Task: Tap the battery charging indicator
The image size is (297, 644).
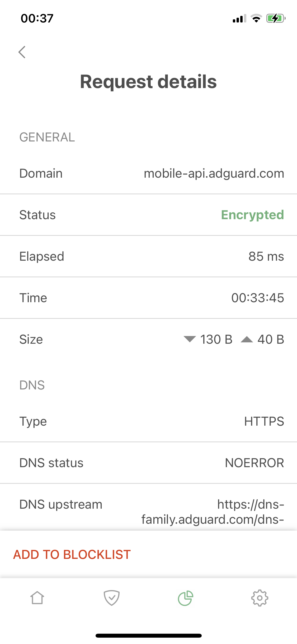Action: click(x=276, y=19)
